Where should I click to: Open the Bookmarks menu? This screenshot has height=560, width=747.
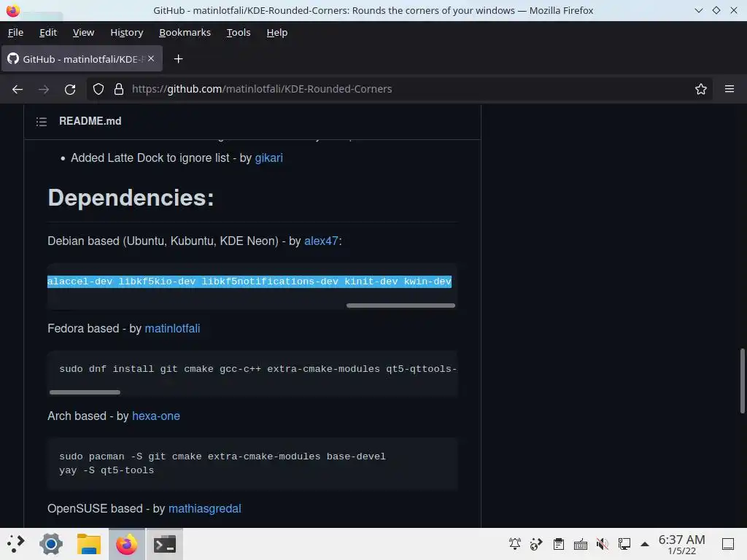tap(185, 32)
